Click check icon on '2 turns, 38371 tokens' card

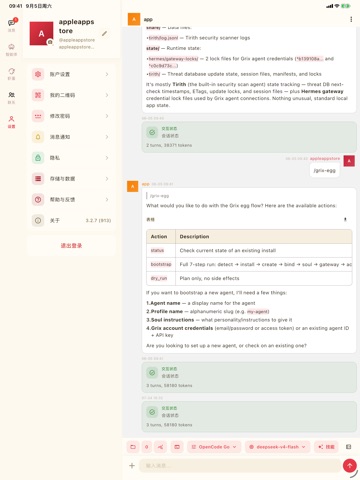click(x=152, y=132)
